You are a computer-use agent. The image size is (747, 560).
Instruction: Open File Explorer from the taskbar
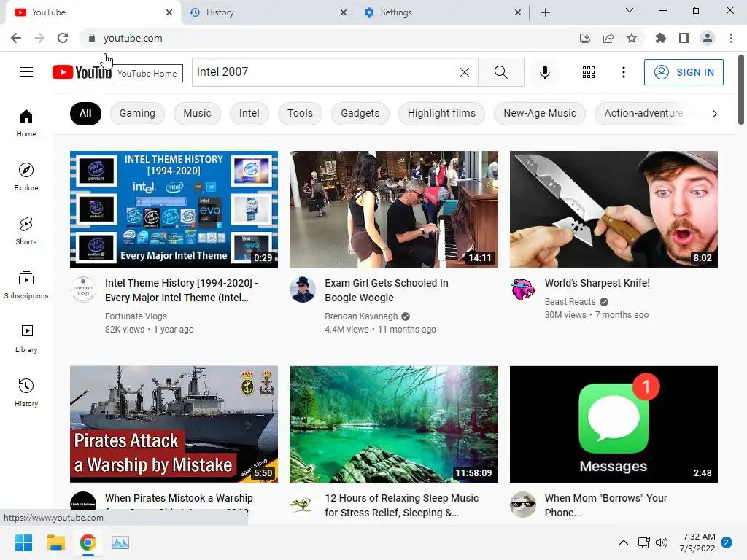click(x=55, y=542)
